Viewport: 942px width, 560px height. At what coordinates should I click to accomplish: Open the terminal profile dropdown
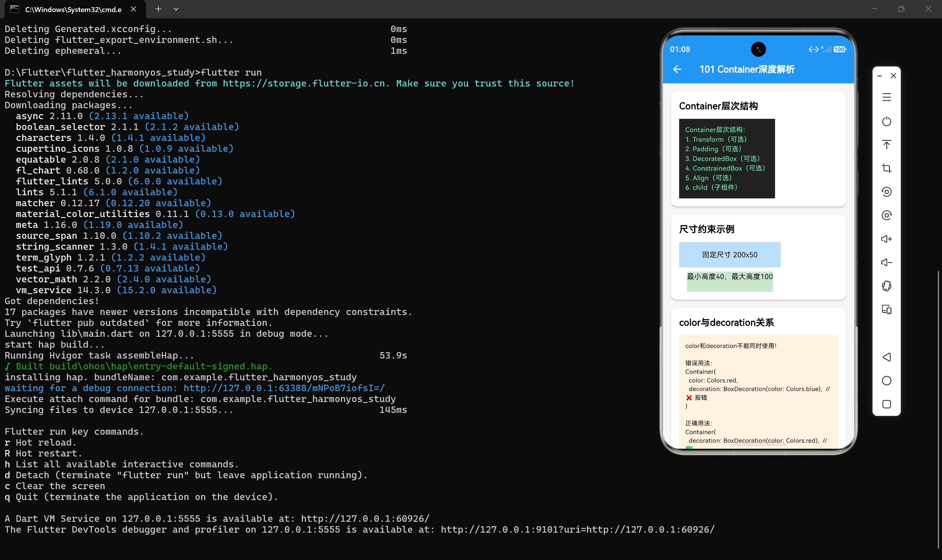click(176, 9)
